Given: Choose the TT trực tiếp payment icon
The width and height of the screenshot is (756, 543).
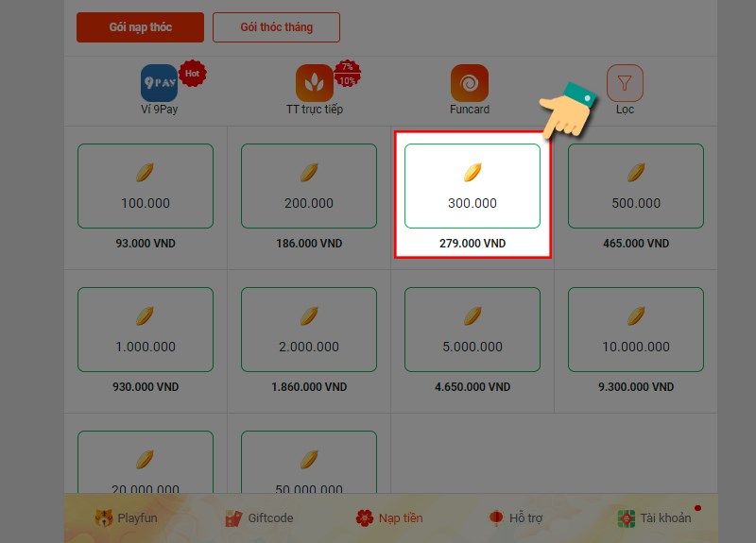Looking at the screenshot, I should (315, 83).
